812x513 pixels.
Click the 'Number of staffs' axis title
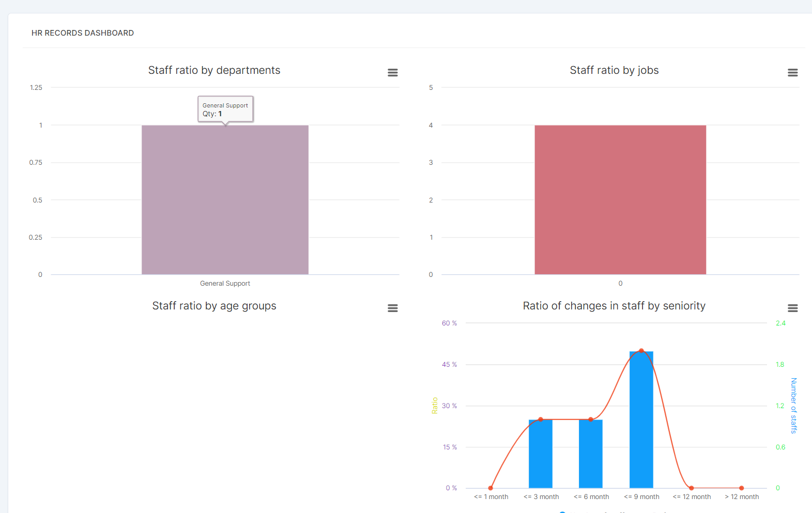coord(794,406)
